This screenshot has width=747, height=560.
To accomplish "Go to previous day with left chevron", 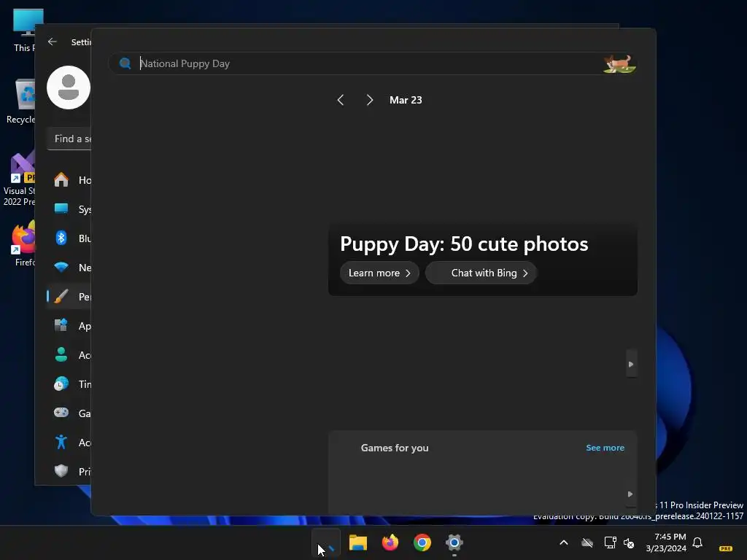I will (340, 100).
